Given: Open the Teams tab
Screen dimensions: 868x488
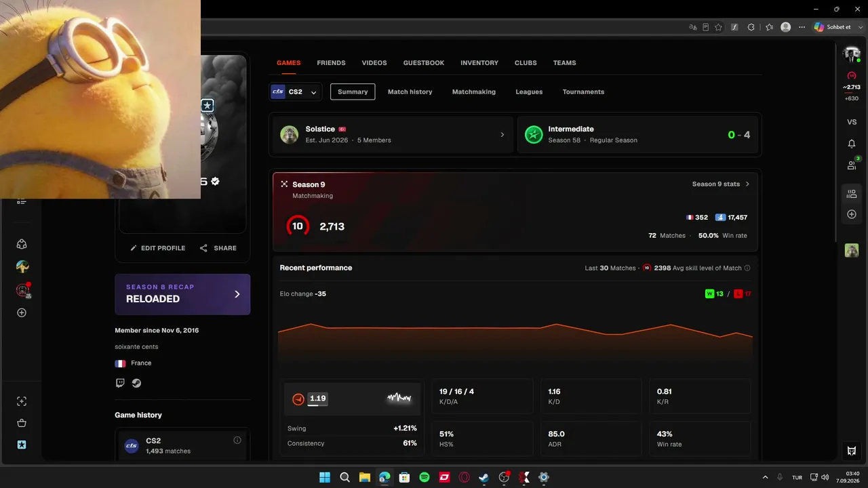Looking at the screenshot, I should (x=564, y=63).
